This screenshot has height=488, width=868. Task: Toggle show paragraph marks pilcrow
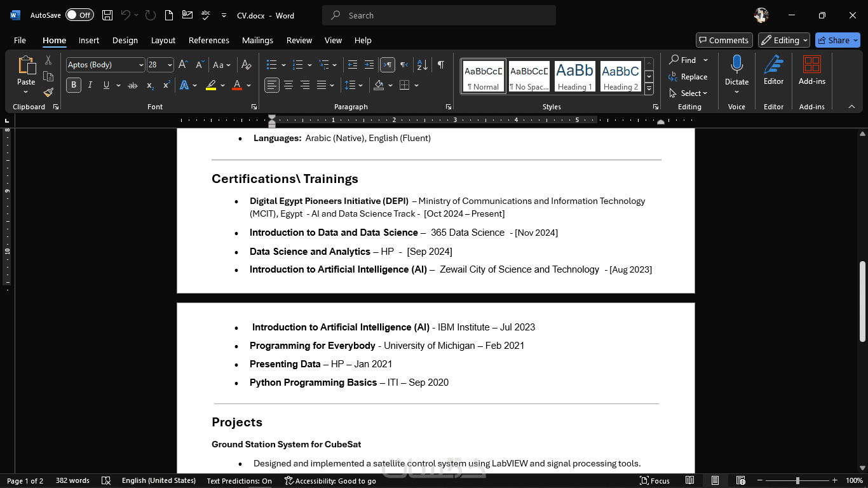pos(441,65)
